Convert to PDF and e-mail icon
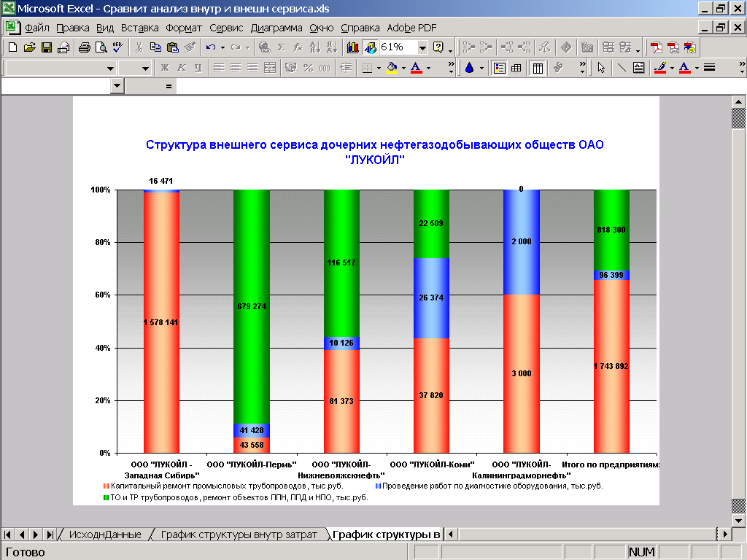This screenshot has height=560, width=747. 673,47
